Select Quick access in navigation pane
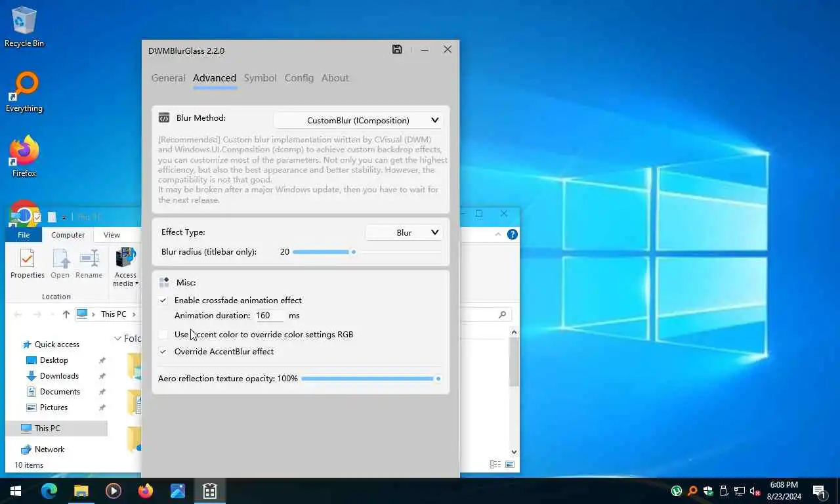The image size is (840, 504). pos(51,345)
